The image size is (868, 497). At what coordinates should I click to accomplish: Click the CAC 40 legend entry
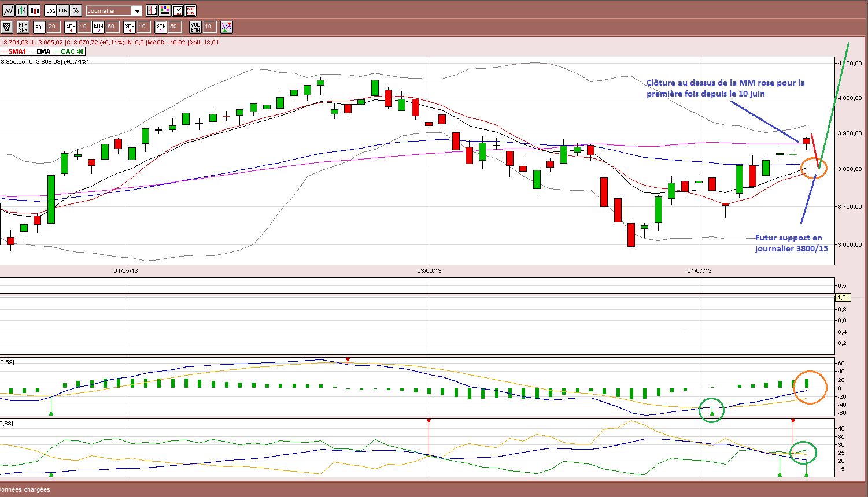point(69,51)
